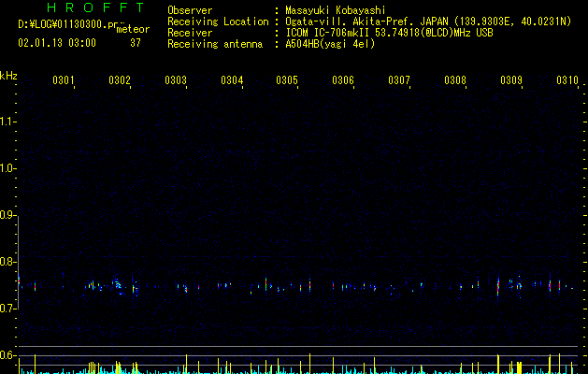Click the Receiver field label
Viewport: 588px width, 374px height.
pos(190,33)
